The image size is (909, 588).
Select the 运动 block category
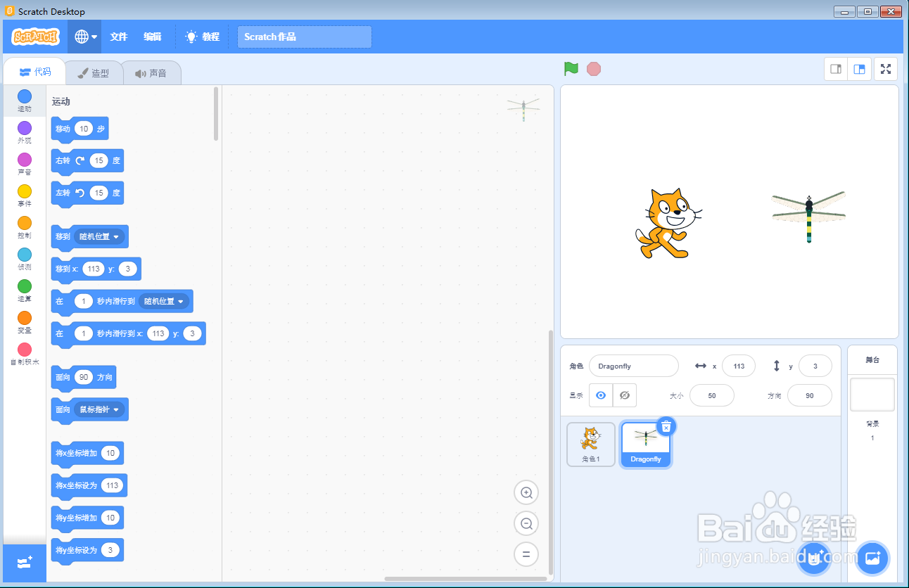tap(25, 101)
